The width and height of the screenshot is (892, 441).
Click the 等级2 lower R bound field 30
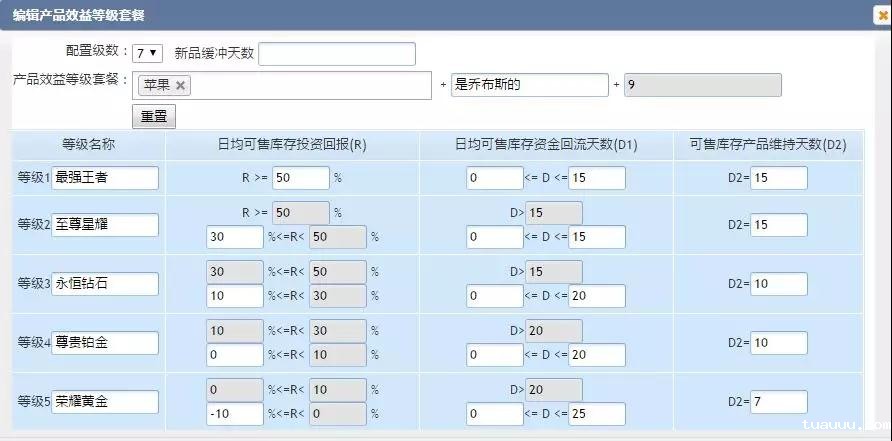pos(234,237)
